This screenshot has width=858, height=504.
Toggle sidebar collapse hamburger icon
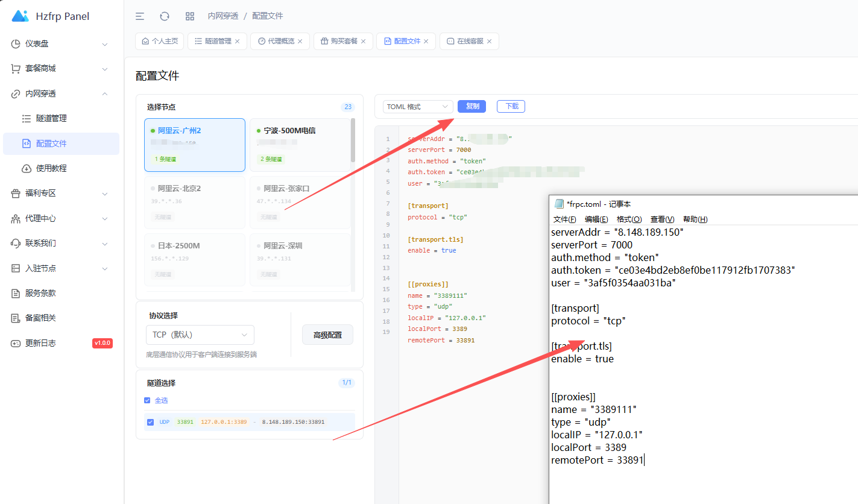click(140, 16)
